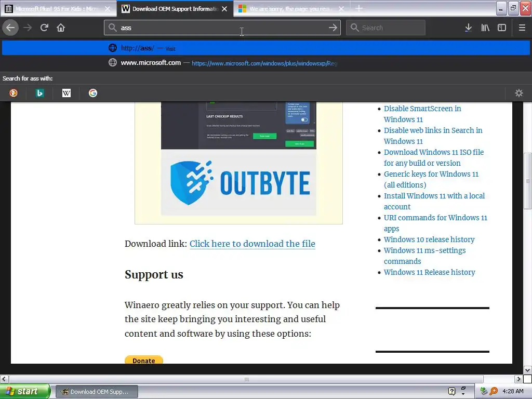This screenshot has width=532, height=399.
Task: Reload the current page
Action: coord(44,28)
